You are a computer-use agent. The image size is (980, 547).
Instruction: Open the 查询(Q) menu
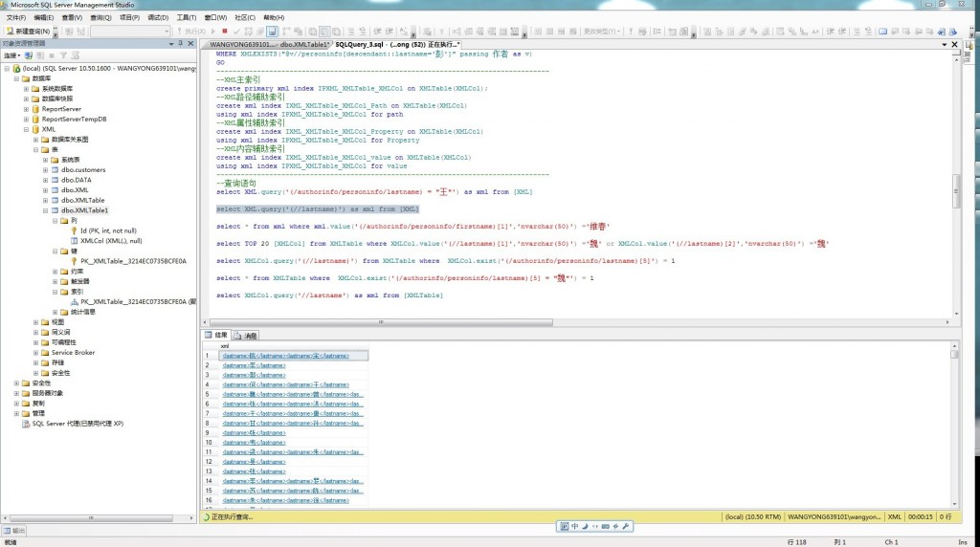point(100,17)
